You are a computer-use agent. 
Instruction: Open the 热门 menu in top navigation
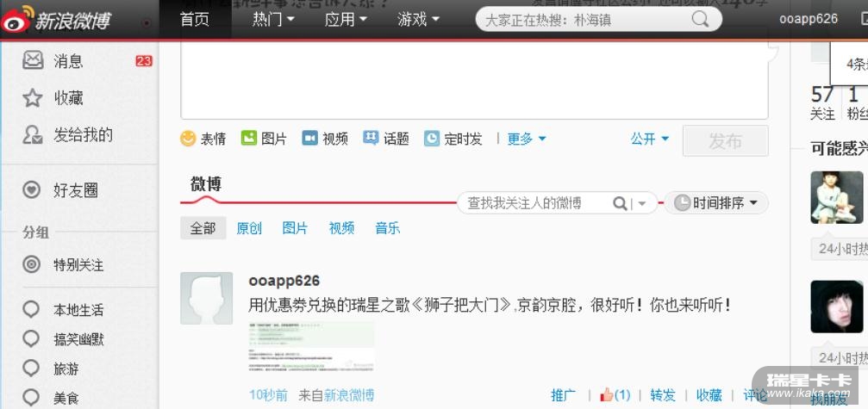(273, 20)
